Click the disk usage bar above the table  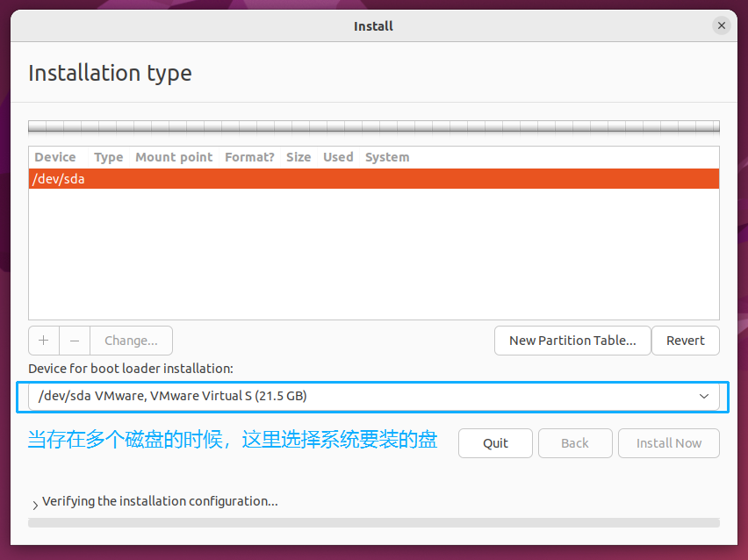click(x=373, y=126)
